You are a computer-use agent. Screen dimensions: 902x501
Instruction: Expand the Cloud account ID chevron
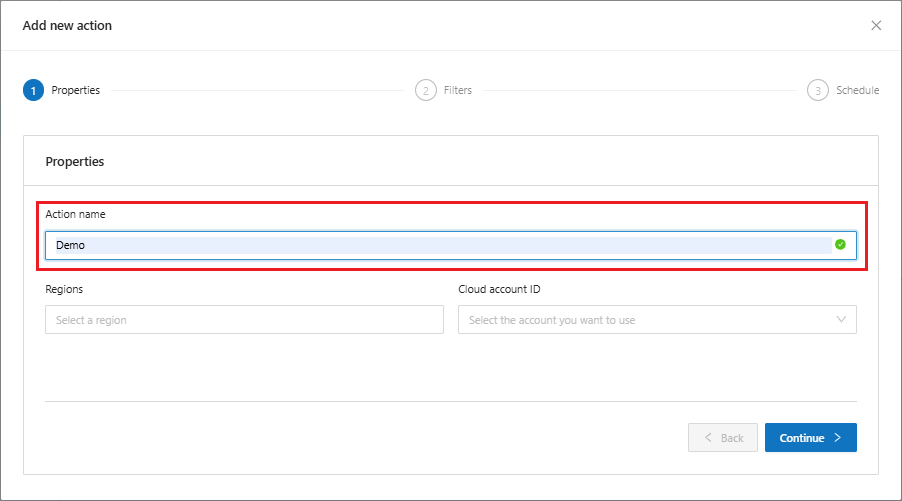[840, 320]
